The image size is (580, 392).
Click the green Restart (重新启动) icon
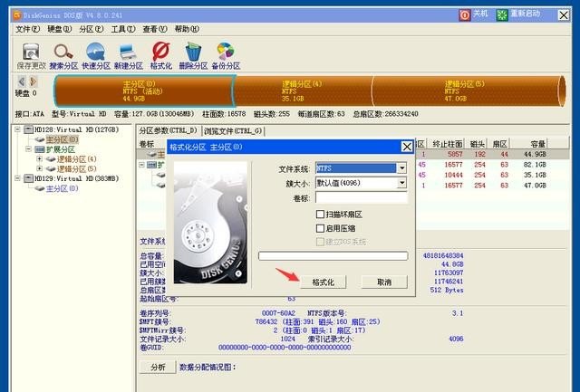502,14
